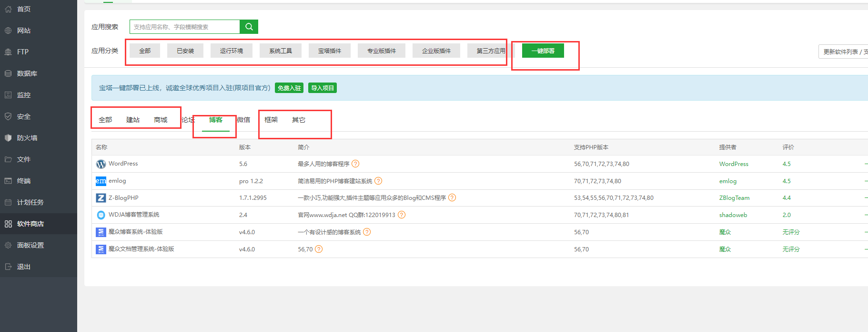This screenshot has width=868, height=332.
Task: Click the emlog logo icon
Action: coord(101,181)
